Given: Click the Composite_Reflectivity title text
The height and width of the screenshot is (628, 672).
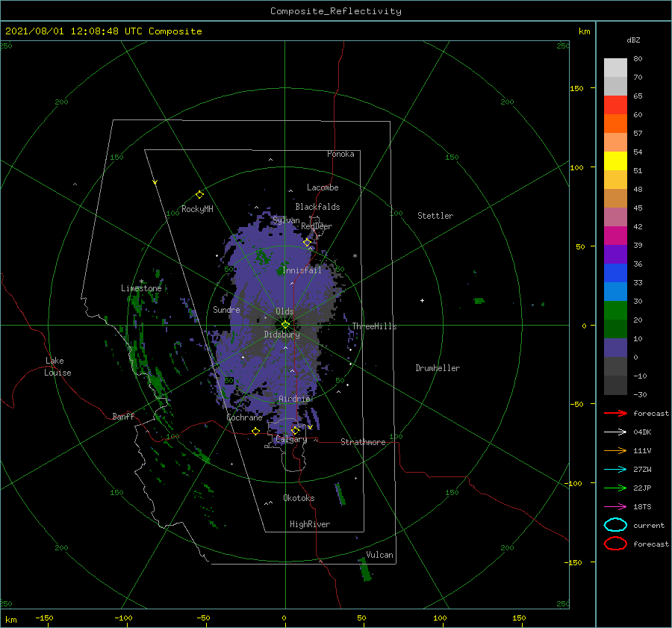Looking at the screenshot, I should click(336, 11).
